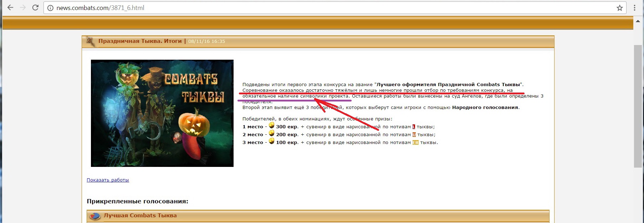Image resolution: width=644 pixels, height=223 pixels.
Task: Open the Chrome three-dot menu
Action: [635, 8]
